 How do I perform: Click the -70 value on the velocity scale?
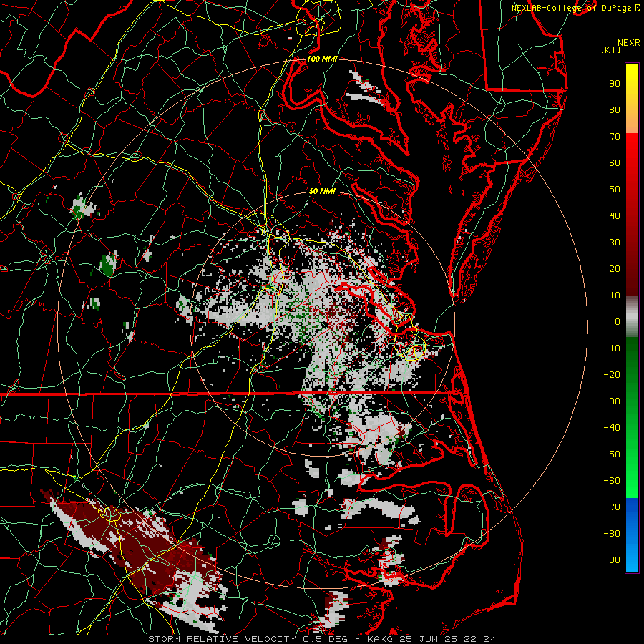point(612,507)
